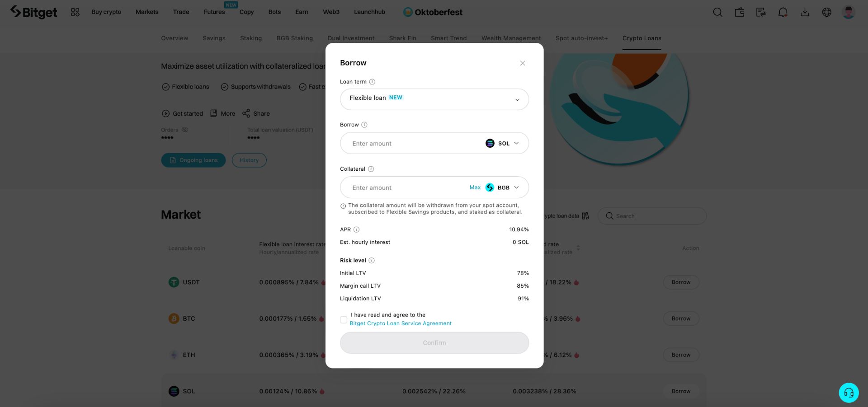
Task: Open the notifications bell
Action: [x=783, y=12]
